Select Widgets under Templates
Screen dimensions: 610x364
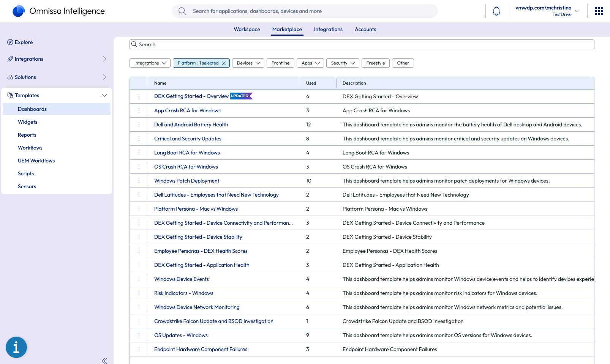(x=28, y=122)
